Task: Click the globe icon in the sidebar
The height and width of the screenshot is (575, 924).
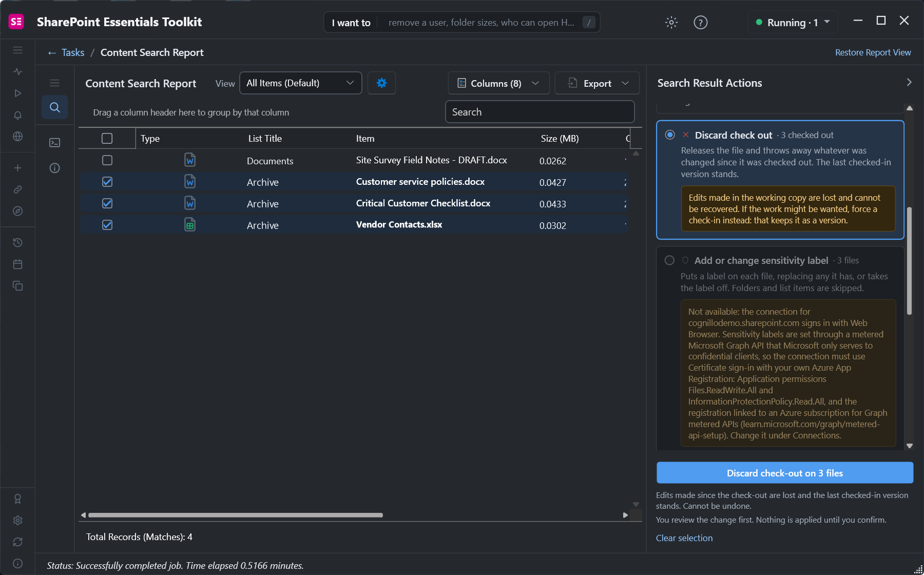Action: [18, 137]
